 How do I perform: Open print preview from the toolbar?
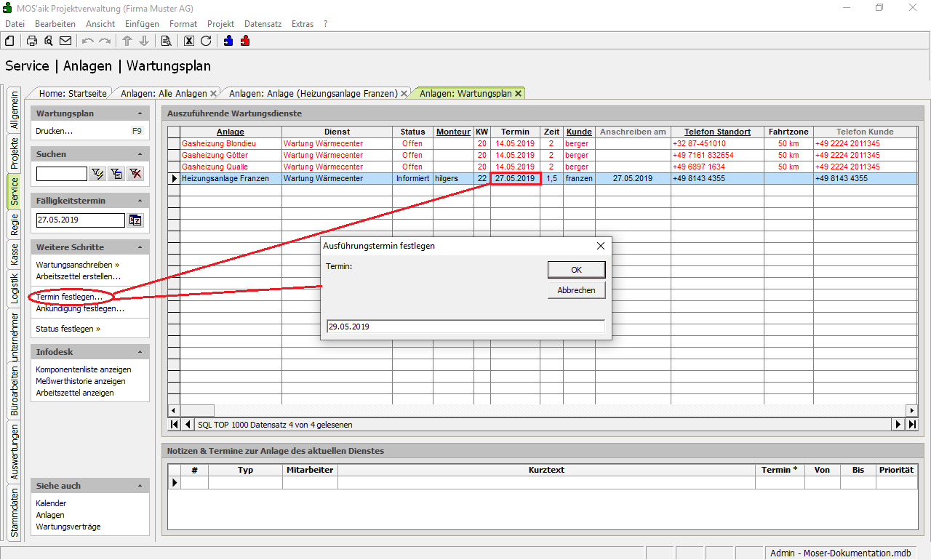(x=49, y=41)
